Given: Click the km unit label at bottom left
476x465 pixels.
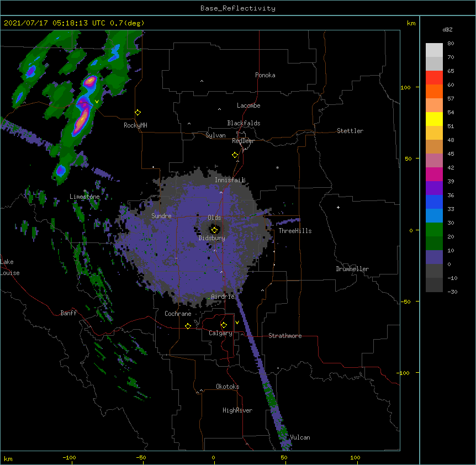Looking at the screenshot, I should [8, 459].
